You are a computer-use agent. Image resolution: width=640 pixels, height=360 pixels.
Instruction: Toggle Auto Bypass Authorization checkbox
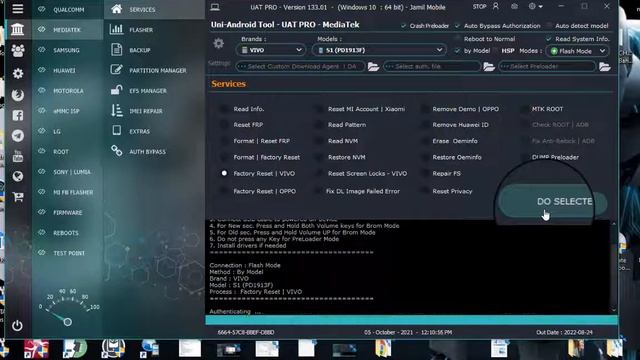coord(457,26)
